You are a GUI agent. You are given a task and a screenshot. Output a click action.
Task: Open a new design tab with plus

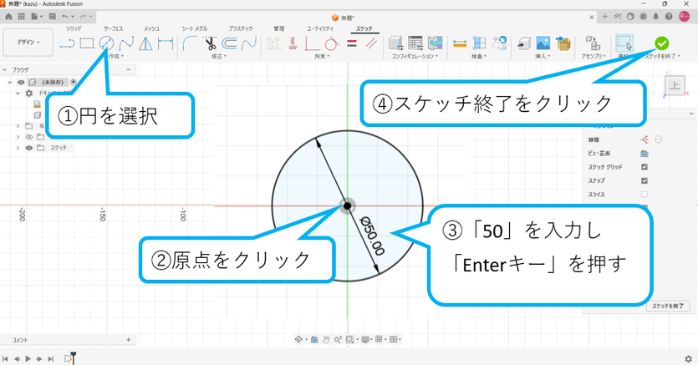(x=605, y=16)
